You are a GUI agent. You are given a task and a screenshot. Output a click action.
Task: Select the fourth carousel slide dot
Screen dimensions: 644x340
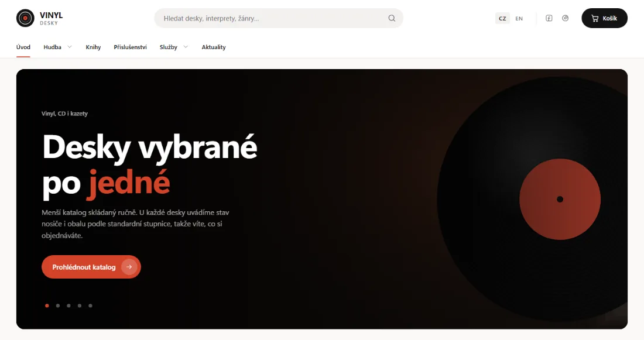point(80,305)
